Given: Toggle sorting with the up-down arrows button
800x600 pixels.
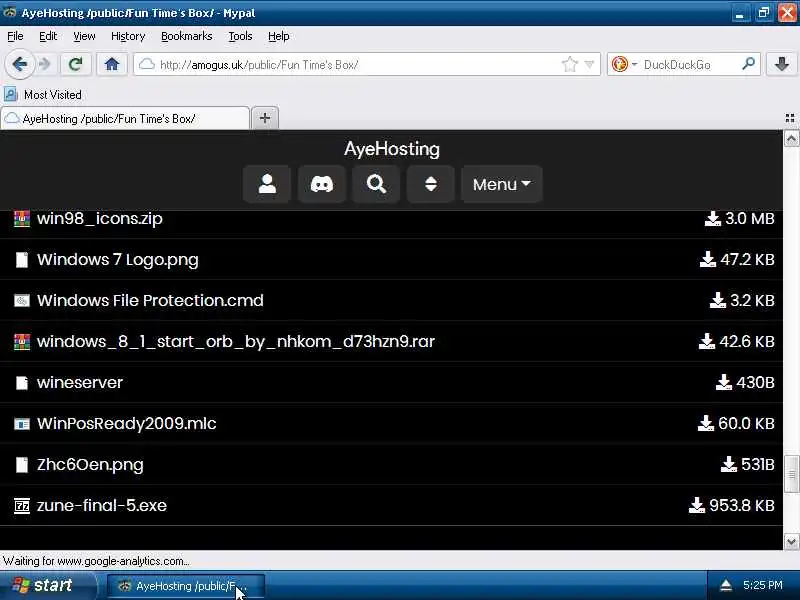Looking at the screenshot, I should click(431, 184).
